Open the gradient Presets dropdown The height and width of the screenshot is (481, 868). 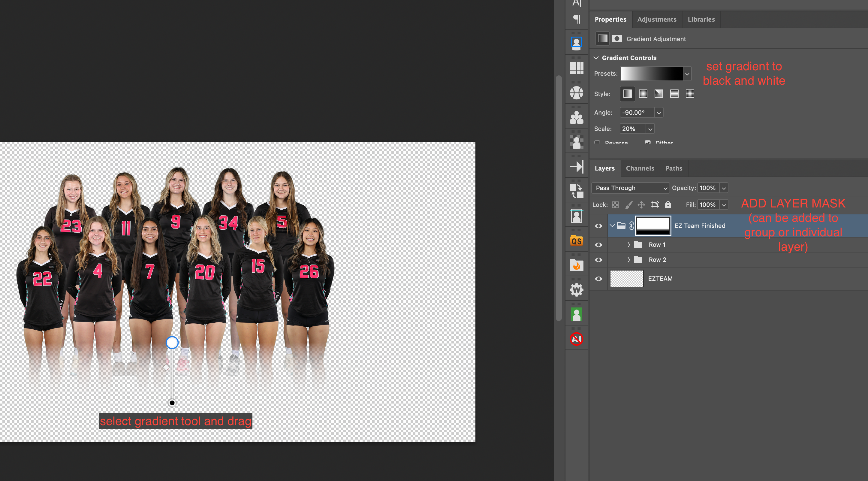point(687,74)
